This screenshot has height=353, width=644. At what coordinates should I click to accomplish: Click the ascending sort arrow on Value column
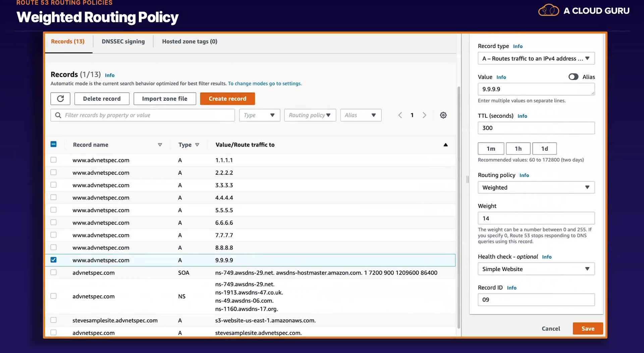click(445, 145)
